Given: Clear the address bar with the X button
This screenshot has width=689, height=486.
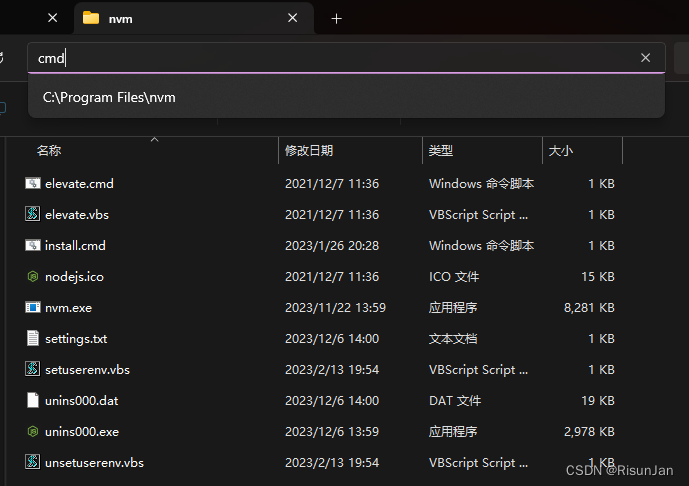Looking at the screenshot, I should 645,58.
